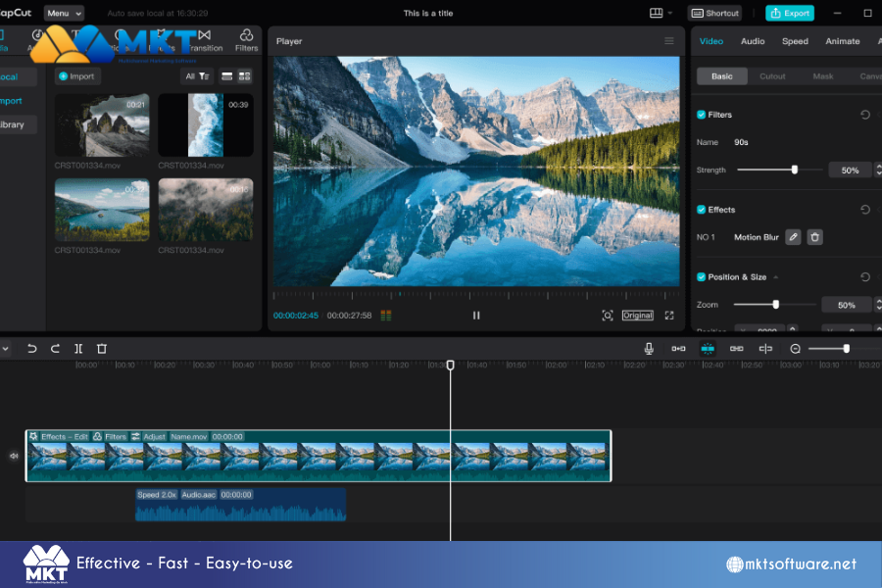This screenshot has width=882, height=588.
Task: Open the layout selector icon
Action: coord(657,13)
